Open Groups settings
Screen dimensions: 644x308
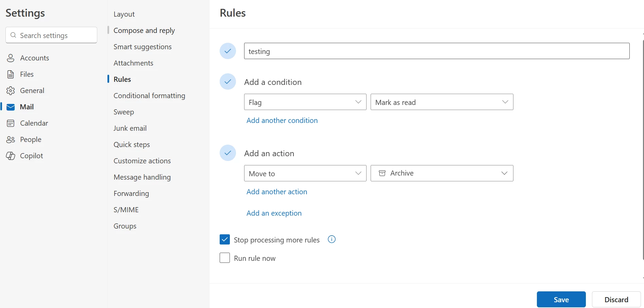[x=125, y=226]
